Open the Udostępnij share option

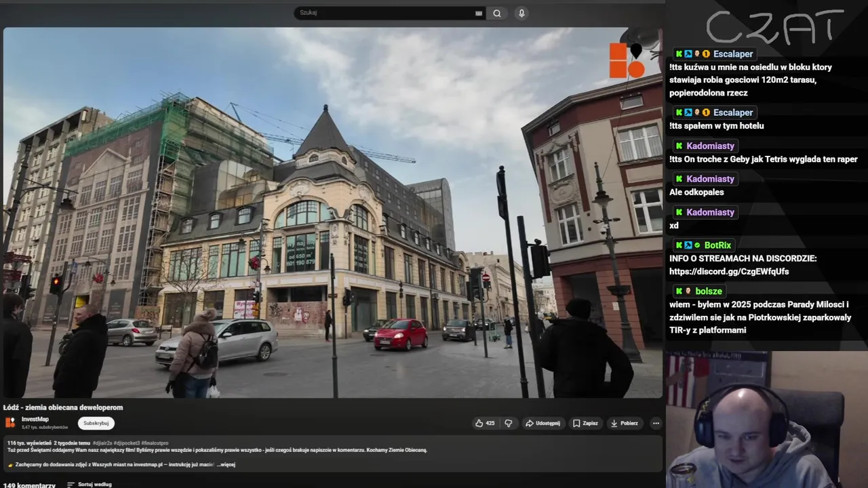(x=543, y=423)
